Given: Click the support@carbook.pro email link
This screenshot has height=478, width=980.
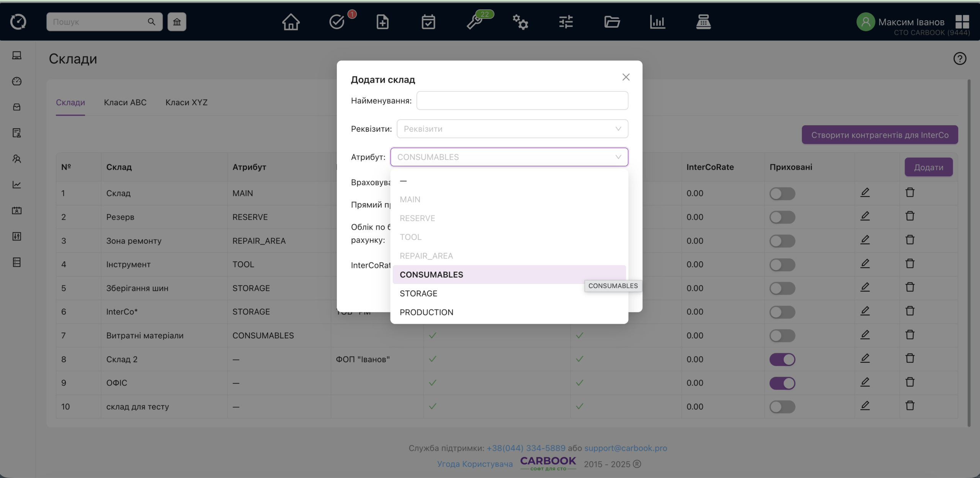Looking at the screenshot, I should point(626,448).
